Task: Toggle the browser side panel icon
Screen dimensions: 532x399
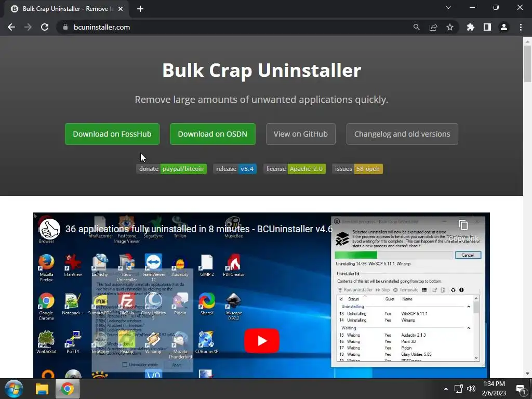Action: coord(487,27)
